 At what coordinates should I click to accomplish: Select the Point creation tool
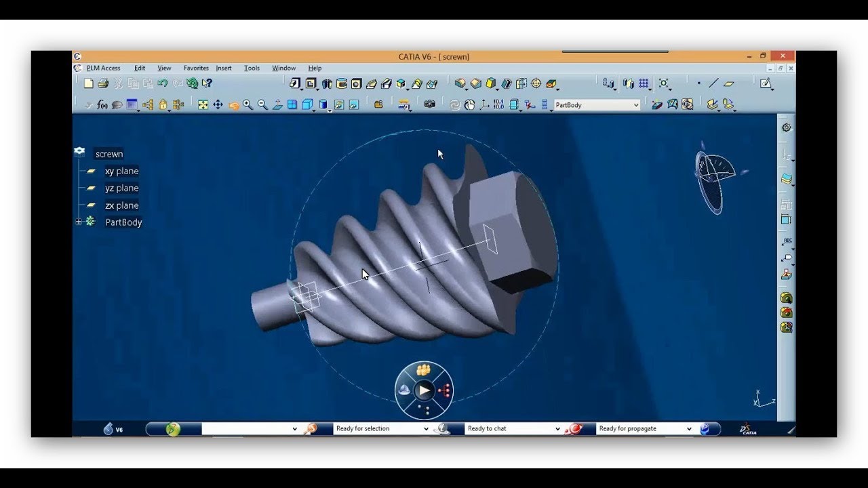(x=698, y=83)
